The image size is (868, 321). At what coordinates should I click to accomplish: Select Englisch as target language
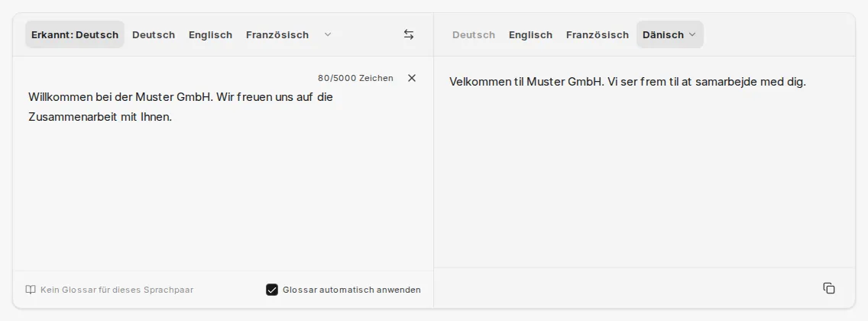[x=530, y=34]
